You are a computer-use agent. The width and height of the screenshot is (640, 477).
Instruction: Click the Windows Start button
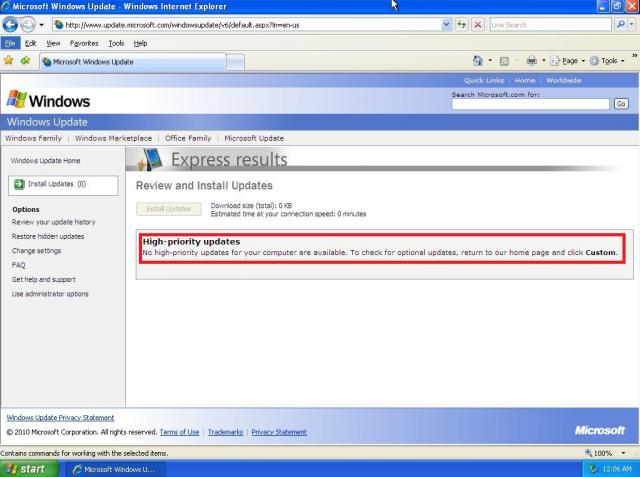tap(29, 469)
